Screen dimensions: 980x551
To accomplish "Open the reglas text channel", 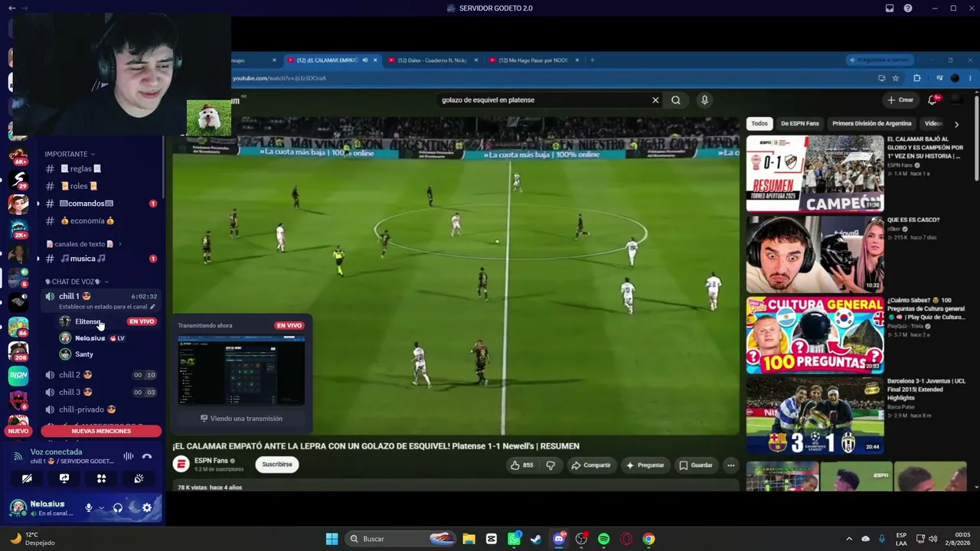I will [x=100, y=168].
